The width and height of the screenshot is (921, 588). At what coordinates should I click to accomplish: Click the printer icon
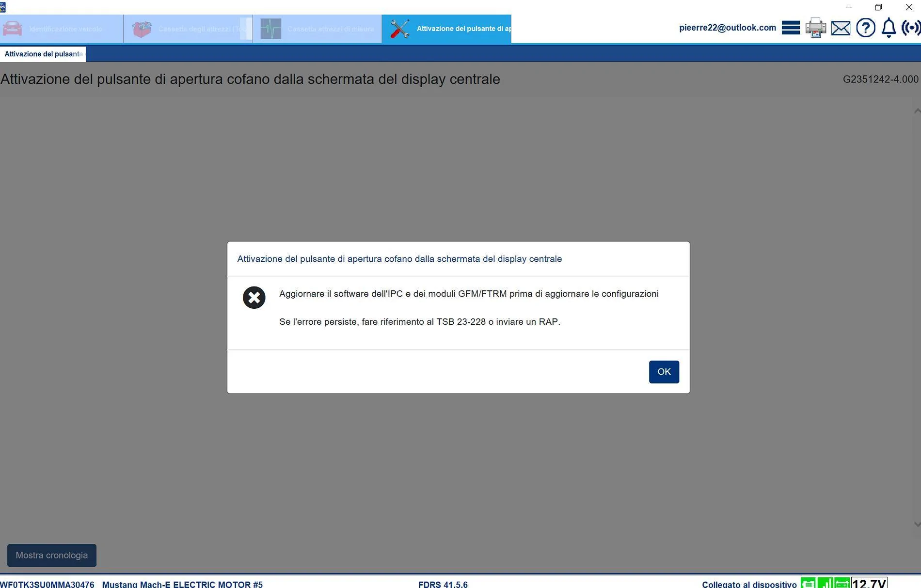pyautogui.click(x=816, y=28)
